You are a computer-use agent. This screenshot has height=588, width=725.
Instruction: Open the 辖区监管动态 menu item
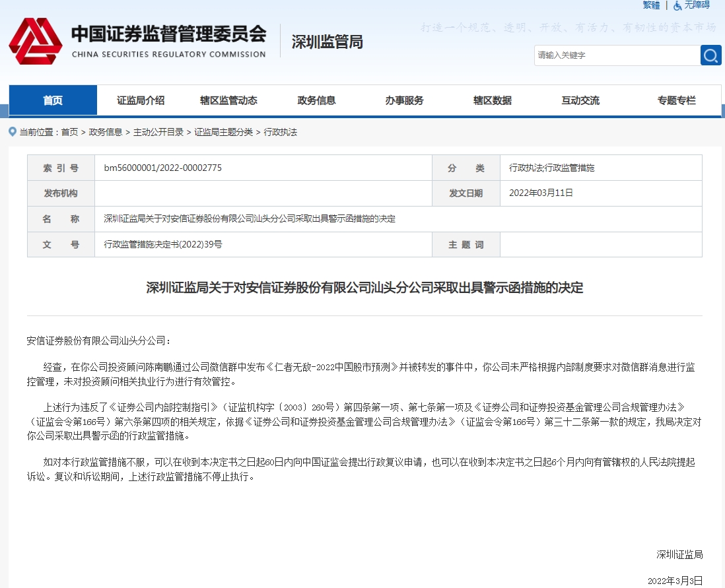click(x=228, y=100)
